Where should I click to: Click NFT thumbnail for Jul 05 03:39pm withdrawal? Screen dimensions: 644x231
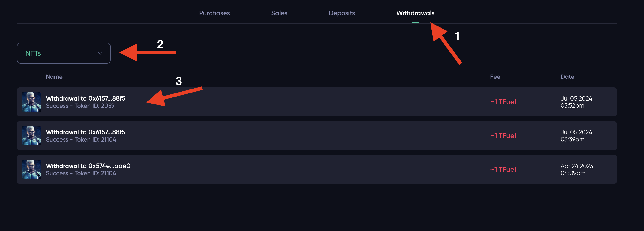tap(31, 135)
